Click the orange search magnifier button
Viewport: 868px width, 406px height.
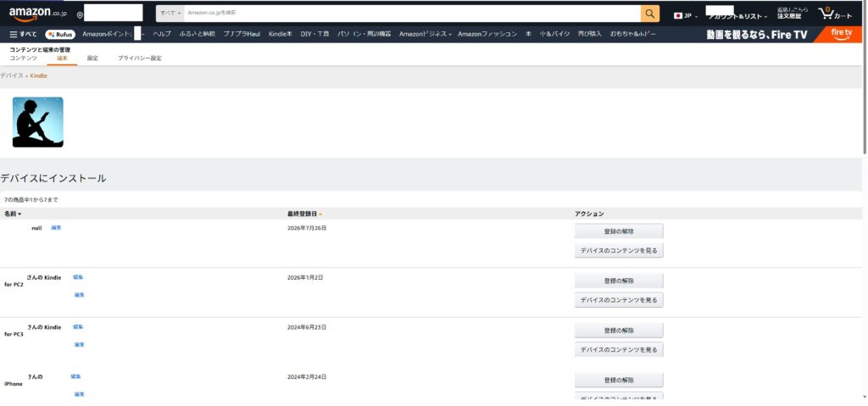(650, 14)
